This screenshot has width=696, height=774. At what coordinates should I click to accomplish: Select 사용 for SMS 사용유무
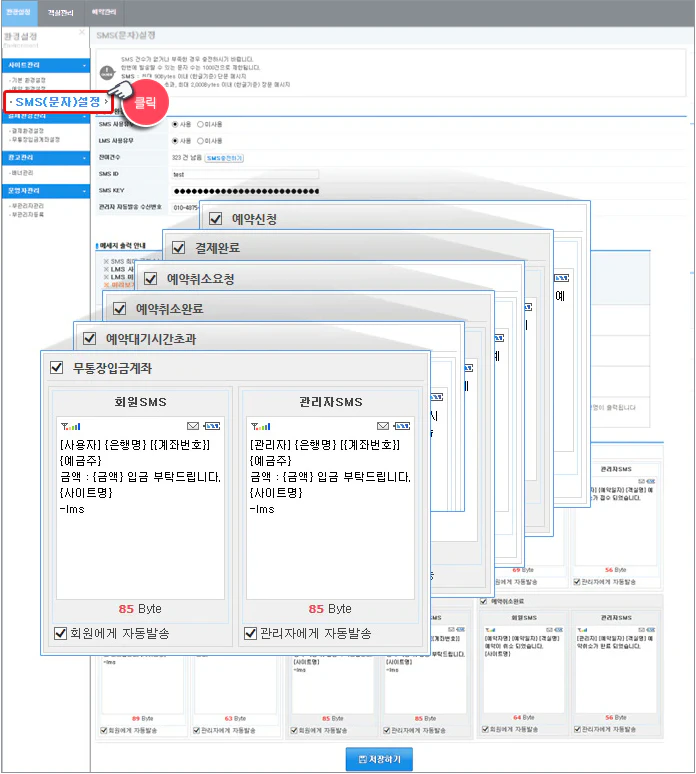(x=175, y=124)
